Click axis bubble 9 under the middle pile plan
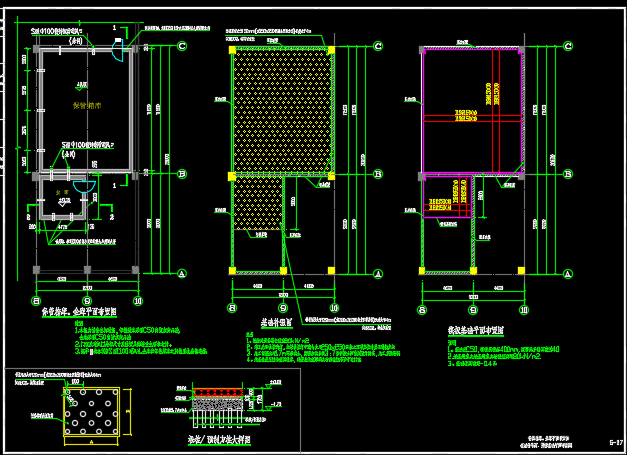Viewport: 627px width, 455px height. pyautogui.click(x=283, y=308)
